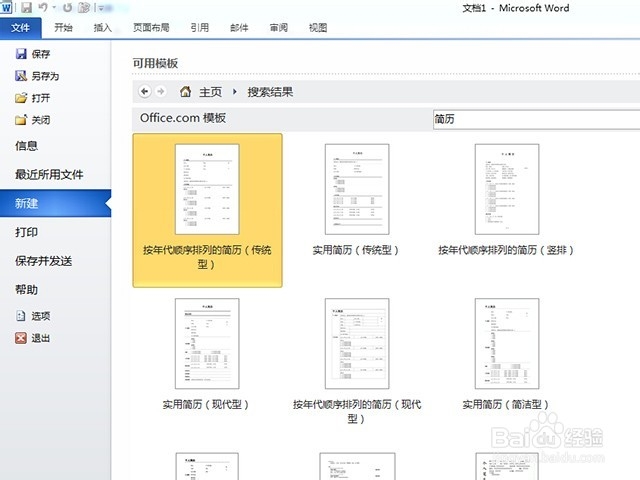Click 打开 in the file menu
Screen dimensions: 640x480
[33, 98]
